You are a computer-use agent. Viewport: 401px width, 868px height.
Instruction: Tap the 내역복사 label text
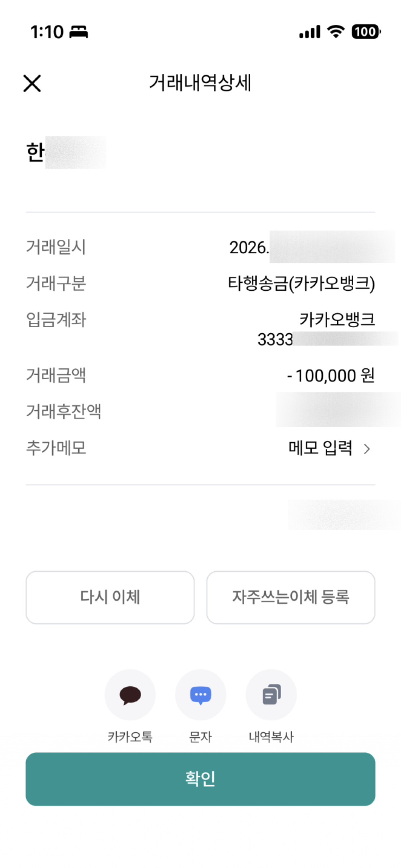click(x=271, y=737)
